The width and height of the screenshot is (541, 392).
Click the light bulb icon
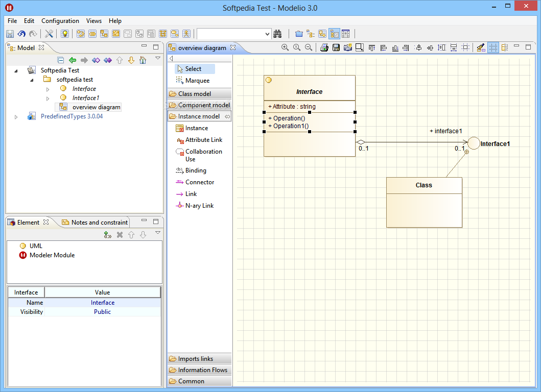pyautogui.click(x=65, y=34)
